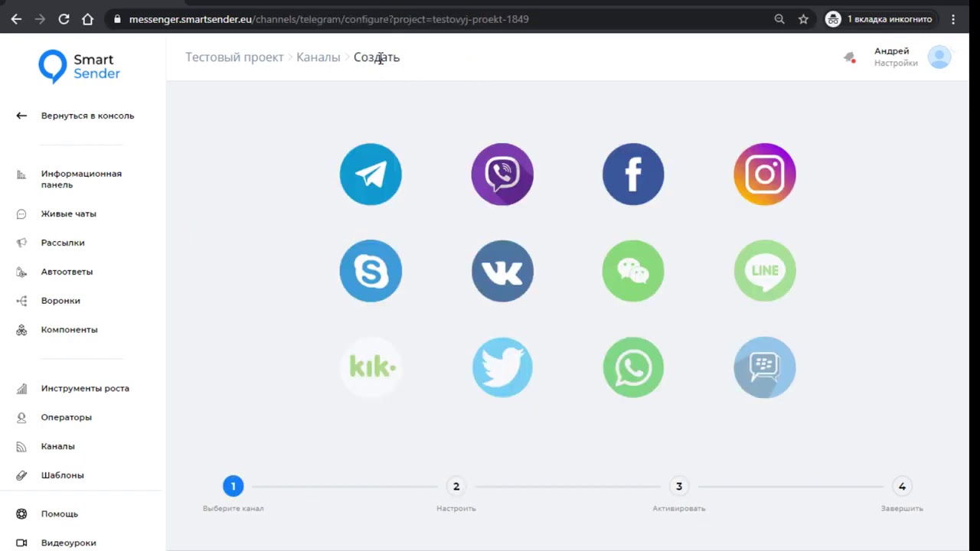Go to the browser home page
This screenshot has width=980, height=551.
pyautogui.click(x=87, y=19)
